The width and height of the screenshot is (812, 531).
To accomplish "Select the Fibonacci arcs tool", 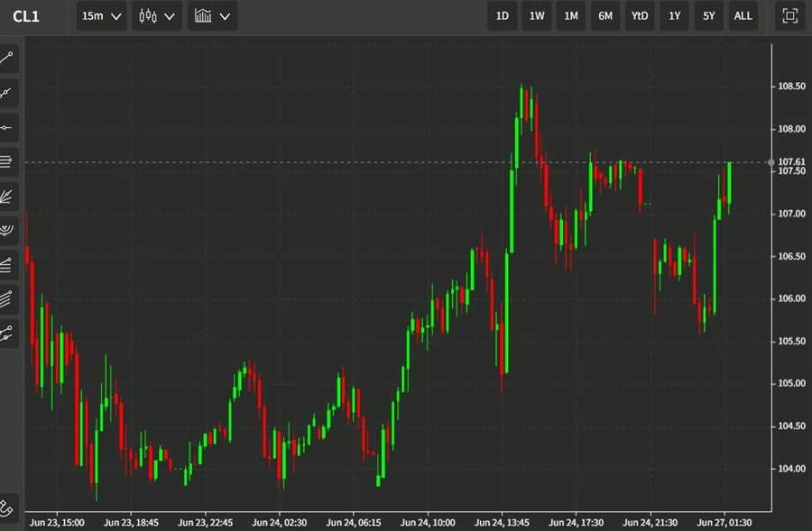I will click(7, 231).
